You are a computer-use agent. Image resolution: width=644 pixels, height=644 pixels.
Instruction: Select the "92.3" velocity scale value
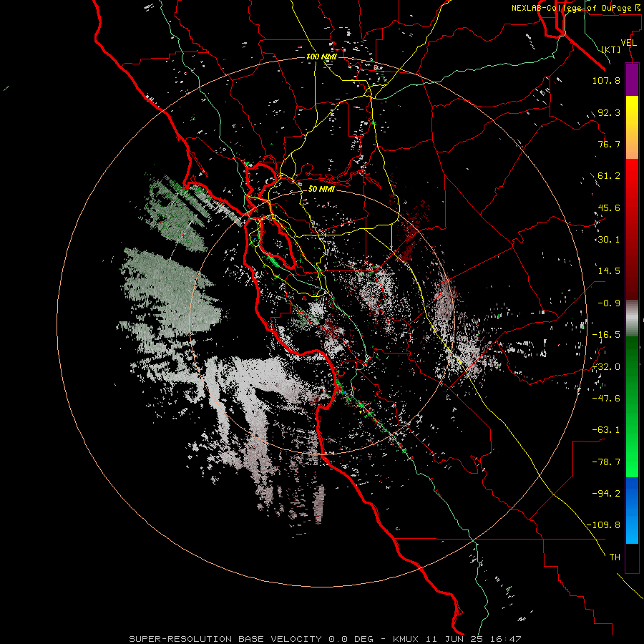pos(609,112)
